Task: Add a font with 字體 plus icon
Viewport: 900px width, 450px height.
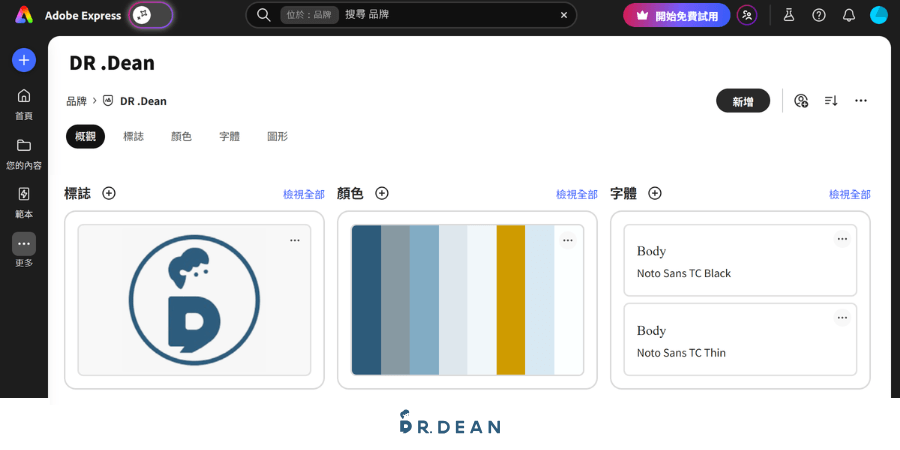Action: 655,193
